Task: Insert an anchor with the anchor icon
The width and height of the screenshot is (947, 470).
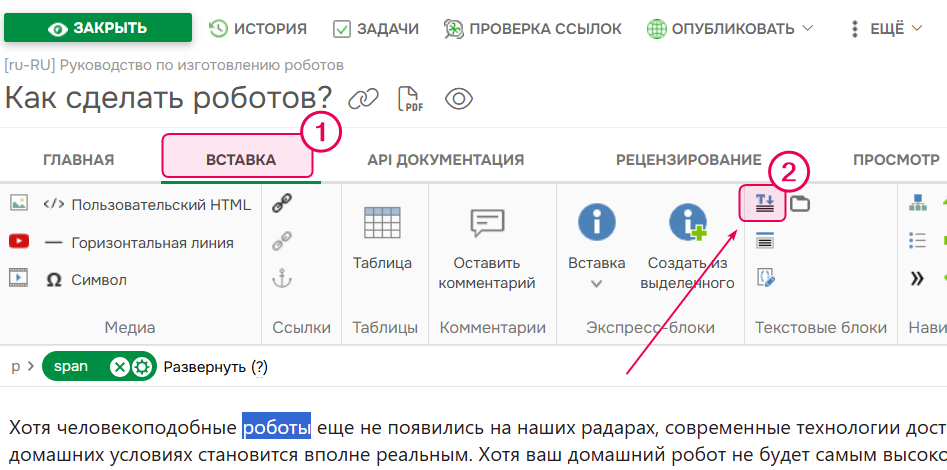Action: 282,279
